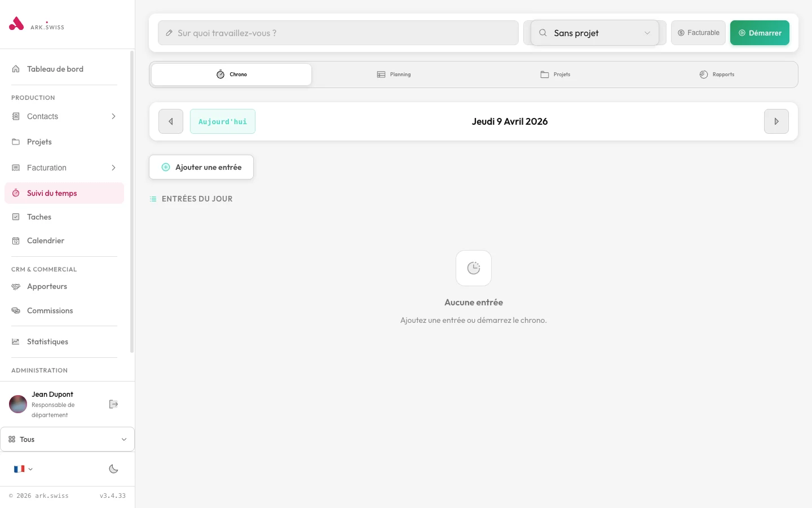Click the Sur quoi travaillez-vous search field
This screenshot has width=812, height=508.
point(337,33)
